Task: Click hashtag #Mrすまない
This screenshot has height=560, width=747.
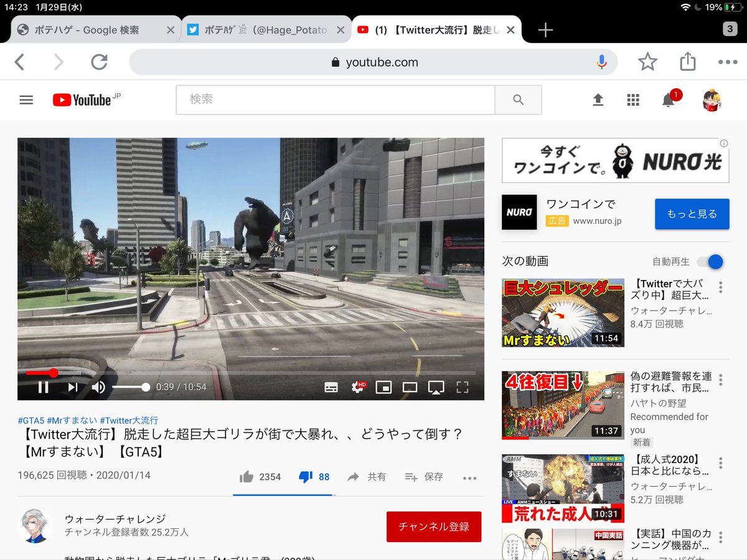Action: pyautogui.click(x=72, y=421)
